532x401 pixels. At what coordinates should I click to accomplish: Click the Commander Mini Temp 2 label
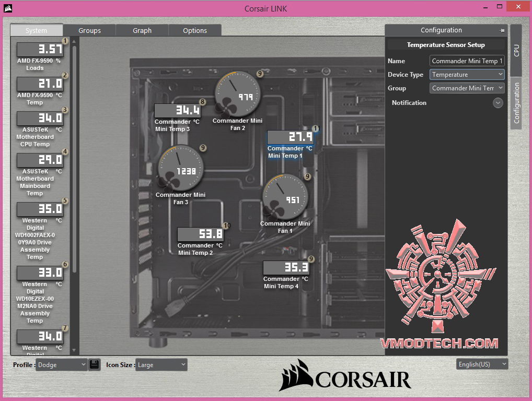[200, 249]
